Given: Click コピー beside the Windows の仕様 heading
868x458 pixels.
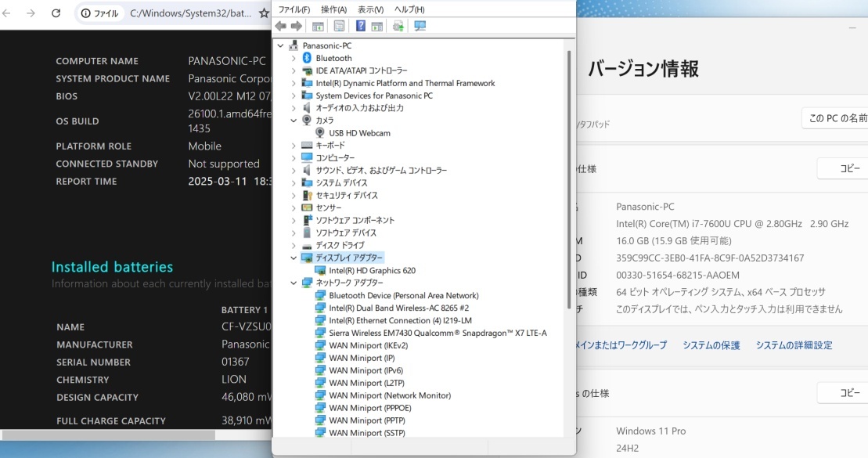Looking at the screenshot, I should pos(844,393).
